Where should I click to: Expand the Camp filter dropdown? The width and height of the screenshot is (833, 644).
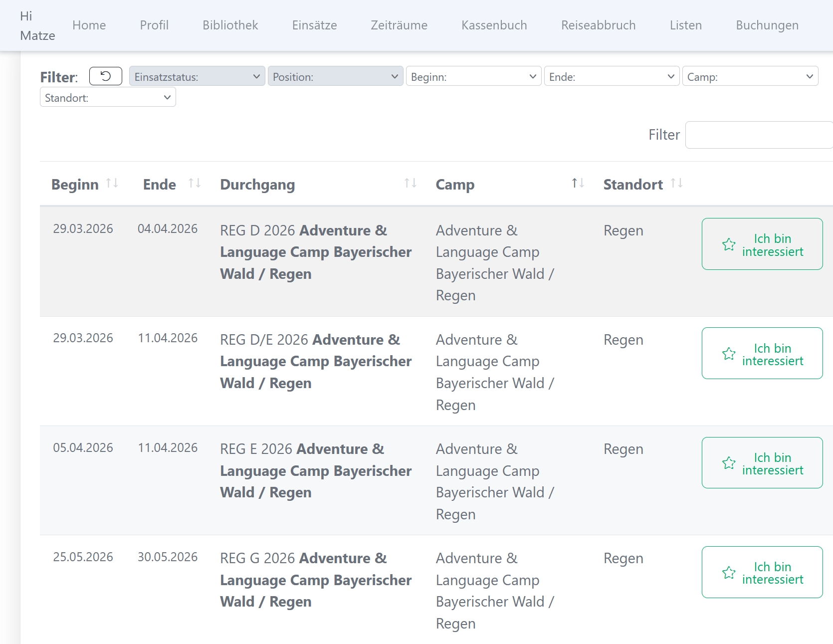point(750,77)
